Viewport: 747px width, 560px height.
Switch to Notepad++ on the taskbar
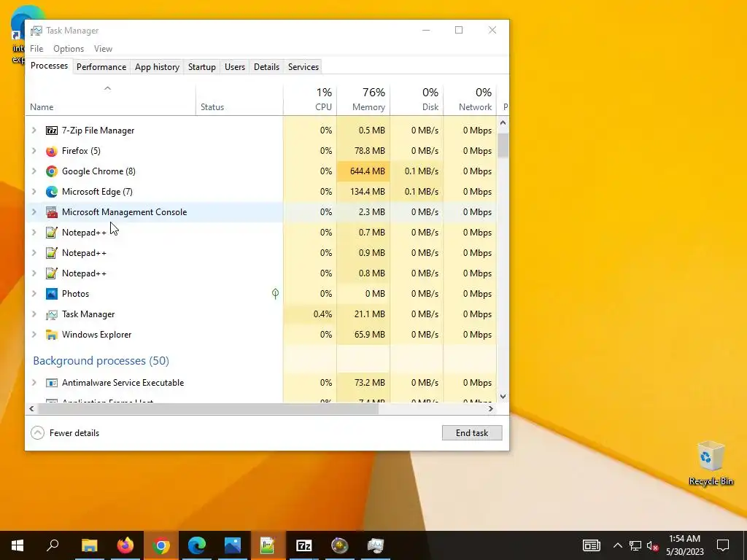268,545
